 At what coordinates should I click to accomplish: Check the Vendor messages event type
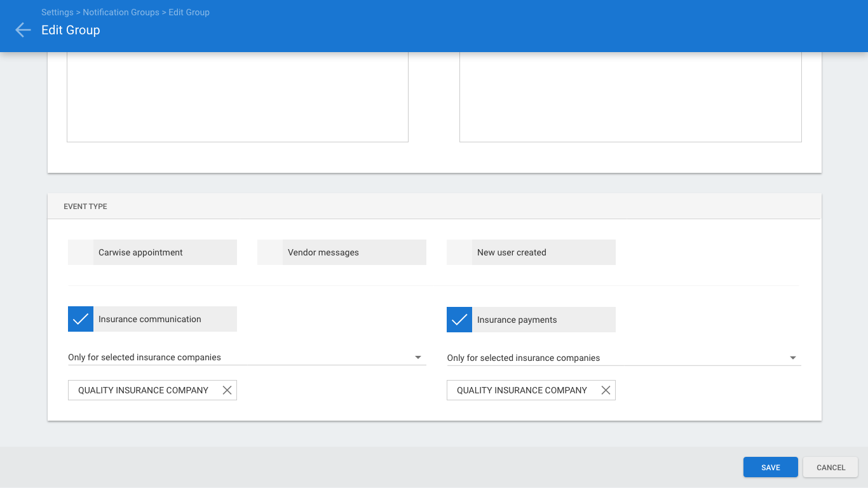pos(270,252)
